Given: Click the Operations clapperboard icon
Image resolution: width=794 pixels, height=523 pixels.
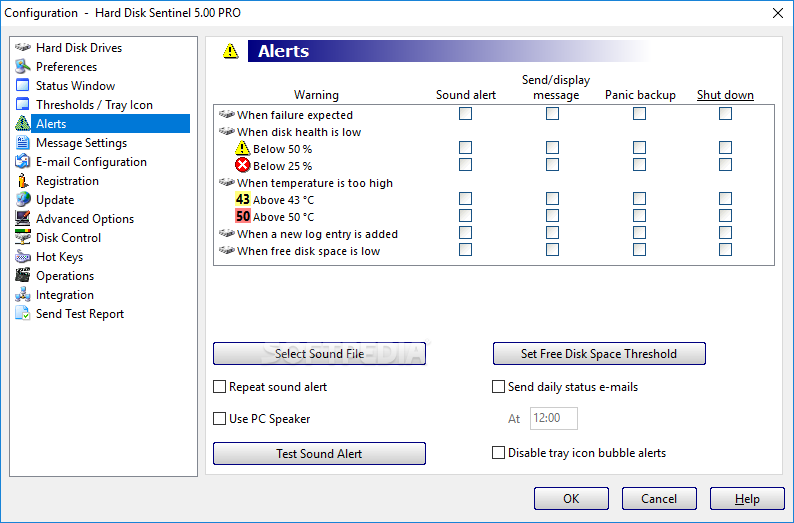Looking at the screenshot, I should pos(23,275).
